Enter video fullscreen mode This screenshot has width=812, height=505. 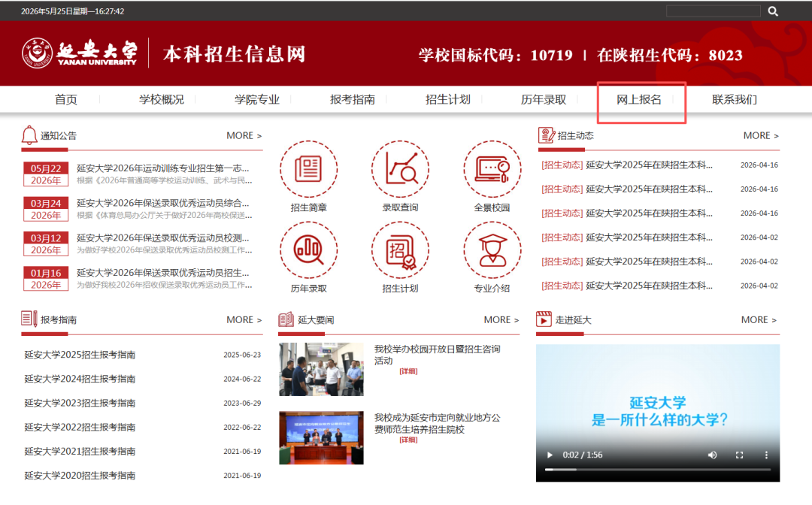(x=740, y=455)
